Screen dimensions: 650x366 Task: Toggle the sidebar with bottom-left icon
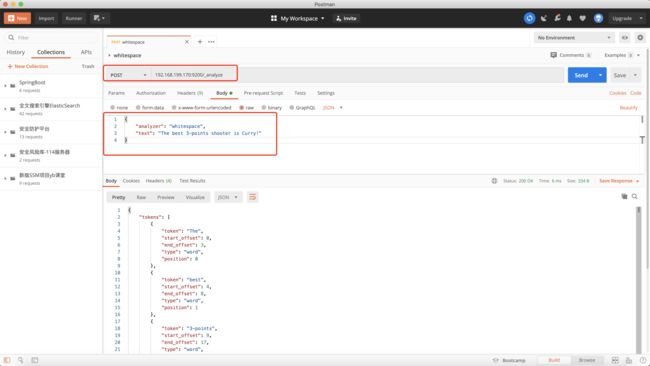[x=7, y=360]
